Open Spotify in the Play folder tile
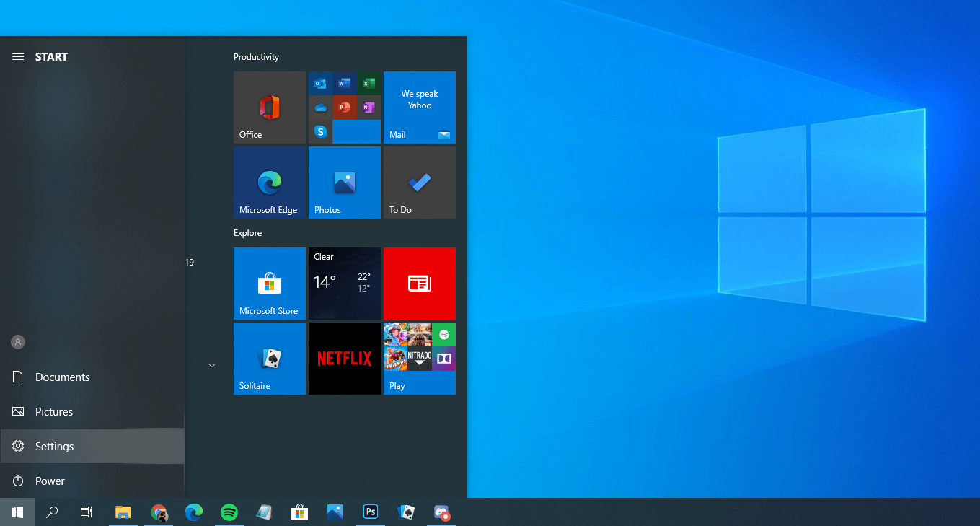Image resolution: width=980 pixels, height=526 pixels. [x=443, y=335]
